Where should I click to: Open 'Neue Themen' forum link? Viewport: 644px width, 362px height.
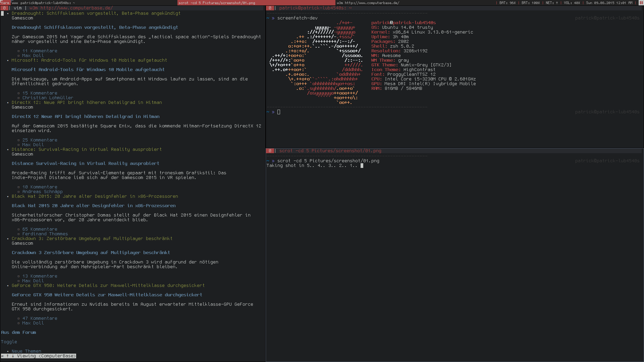26,351
